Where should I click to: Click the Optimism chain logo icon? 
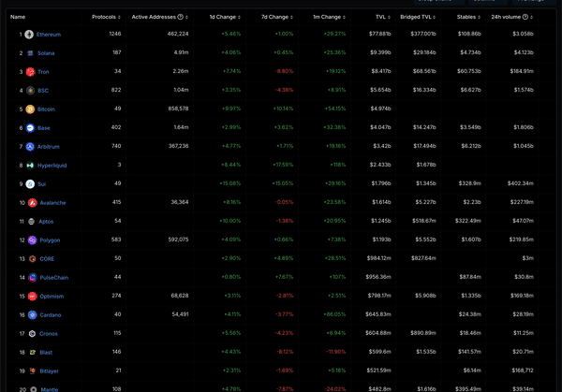click(33, 296)
